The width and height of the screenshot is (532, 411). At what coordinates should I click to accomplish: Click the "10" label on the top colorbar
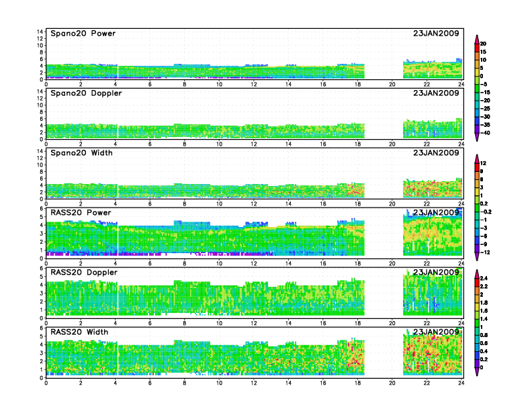(x=483, y=60)
